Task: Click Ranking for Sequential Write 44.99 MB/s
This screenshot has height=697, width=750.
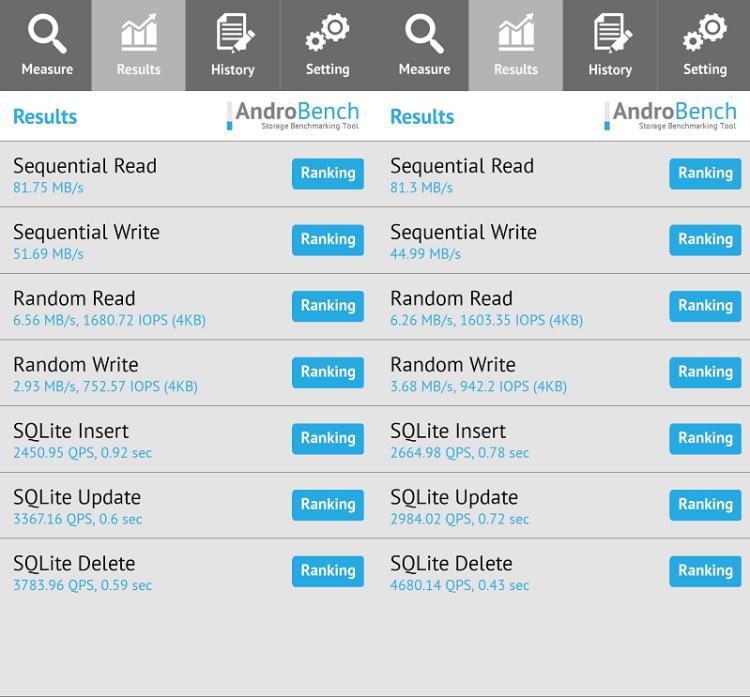Action: pos(705,239)
